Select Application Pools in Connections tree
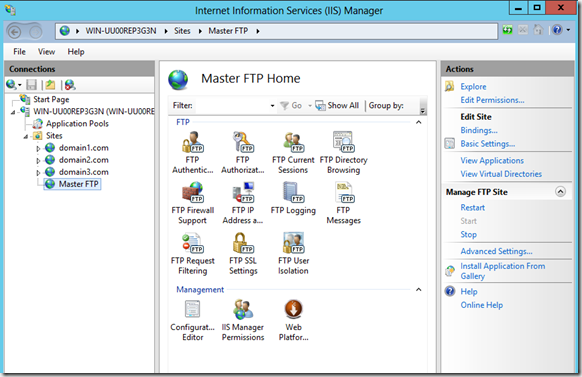 [x=77, y=124]
